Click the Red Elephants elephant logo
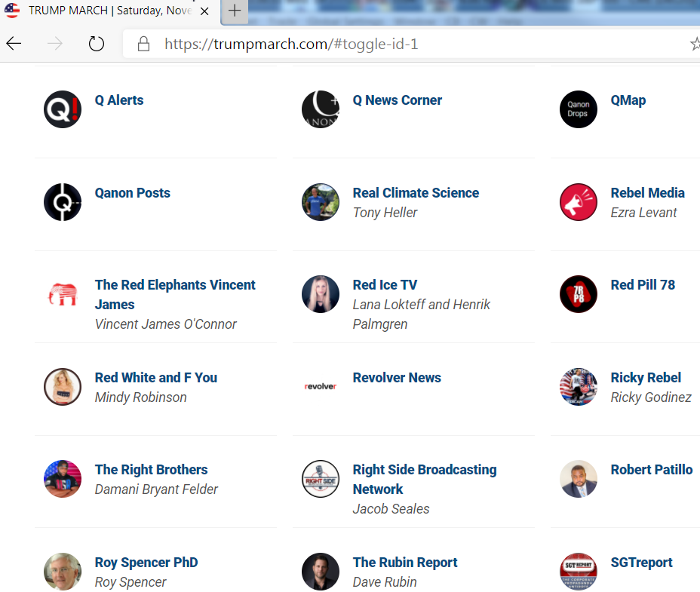 tap(63, 294)
